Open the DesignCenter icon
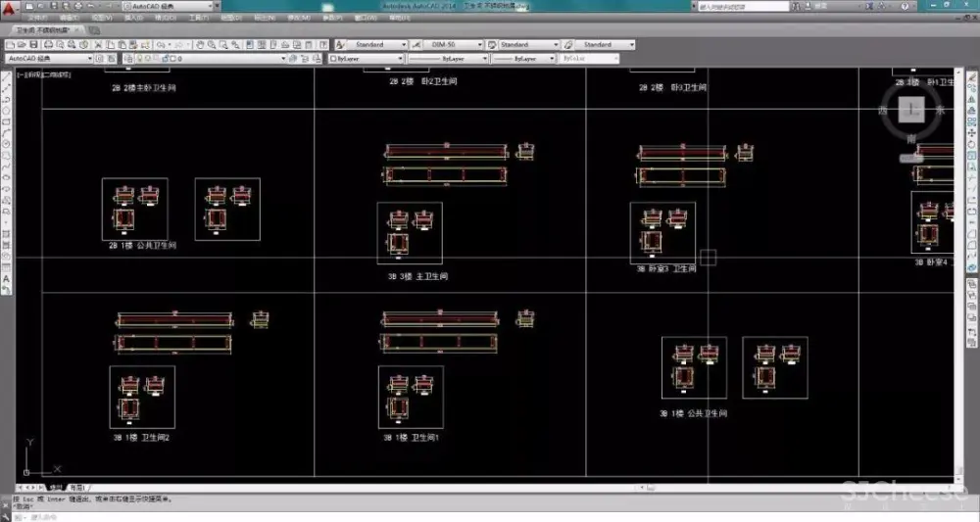The width and height of the screenshot is (980, 522). click(x=262, y=45)
